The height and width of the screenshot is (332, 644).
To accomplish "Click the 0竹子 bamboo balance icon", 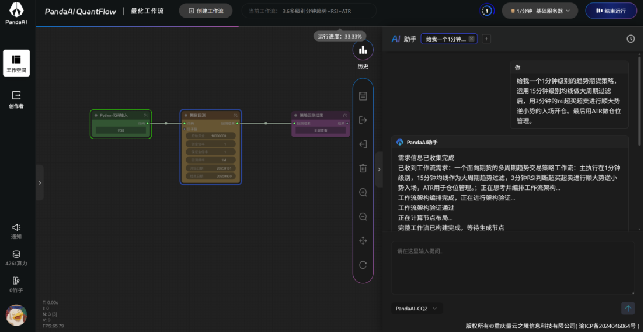I will pyautogui.click(x=16, y=281).
